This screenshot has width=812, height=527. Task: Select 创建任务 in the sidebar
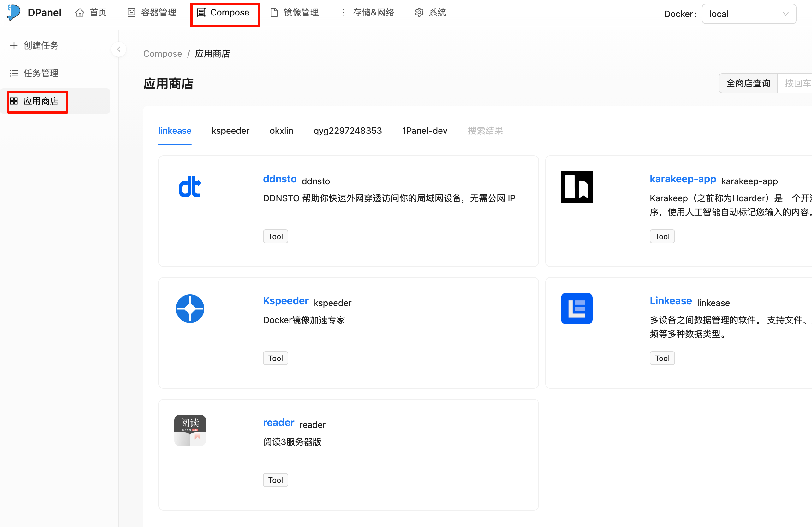pos(55,45)
